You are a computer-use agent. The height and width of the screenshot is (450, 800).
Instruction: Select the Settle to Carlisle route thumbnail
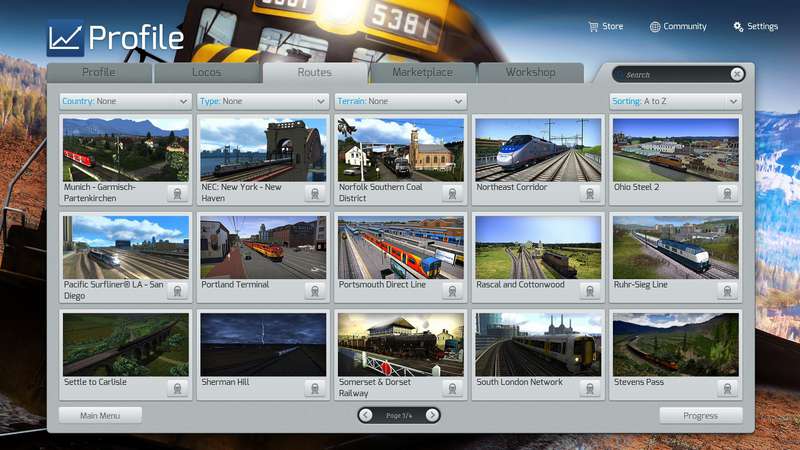[125, 344]
